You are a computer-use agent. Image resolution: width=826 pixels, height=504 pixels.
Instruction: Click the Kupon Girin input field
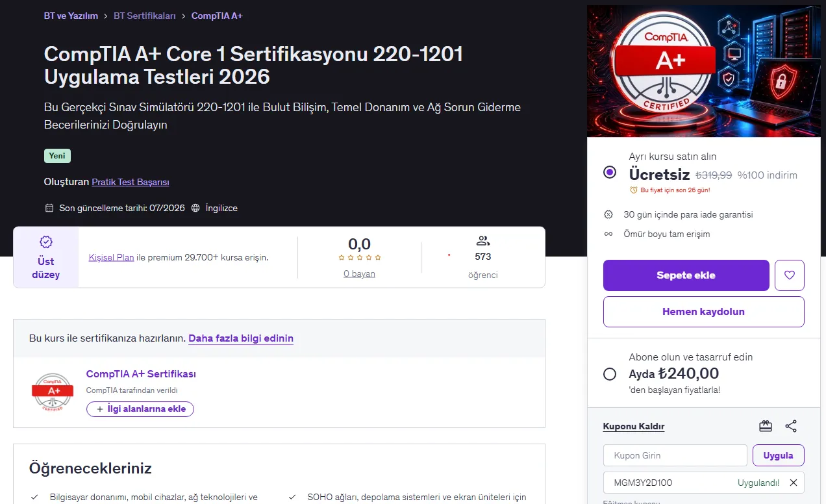tap(675, 455)
